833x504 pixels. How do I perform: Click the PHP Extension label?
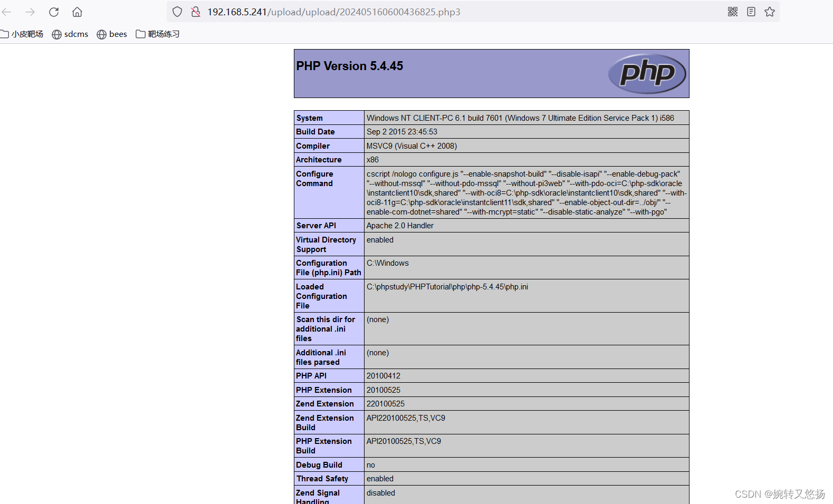324,390
